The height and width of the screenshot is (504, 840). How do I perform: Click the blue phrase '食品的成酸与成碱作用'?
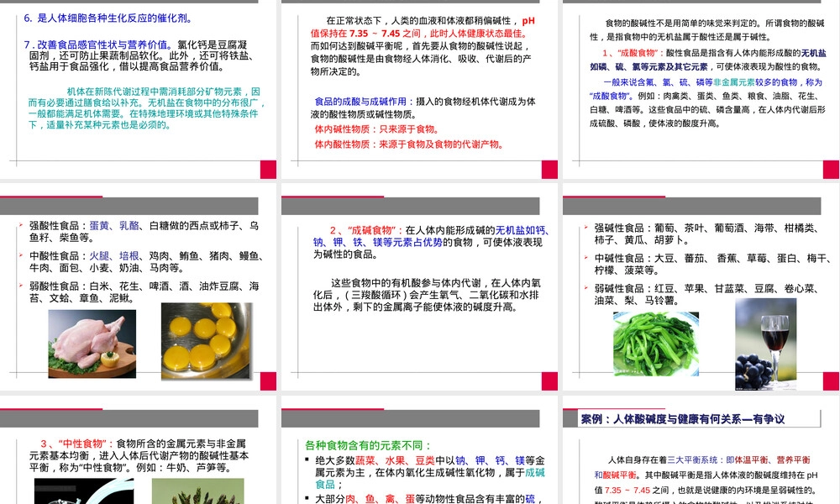(360, 102)
